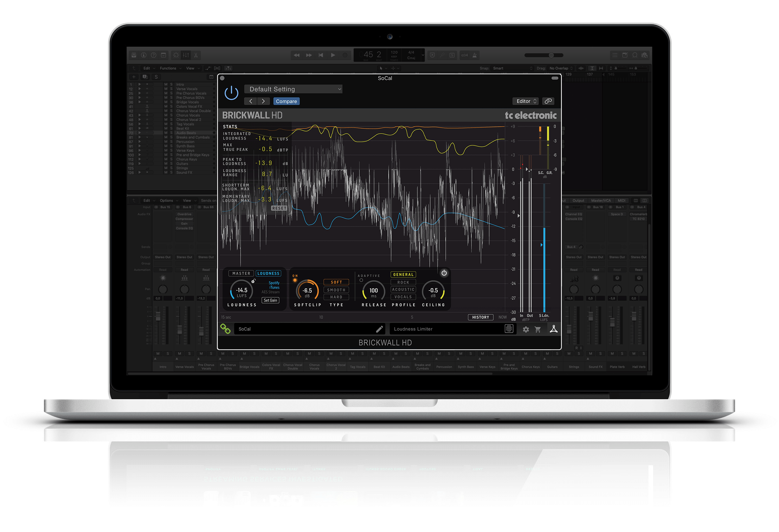
Task: Open Logic's Functions menu
Action: [x=170, y=68]
